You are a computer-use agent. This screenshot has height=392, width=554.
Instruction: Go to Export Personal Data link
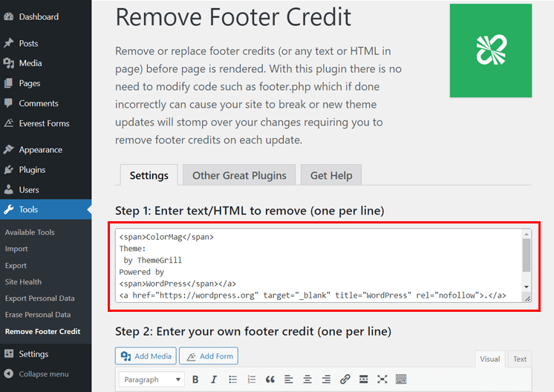click(x=39, y=298)
